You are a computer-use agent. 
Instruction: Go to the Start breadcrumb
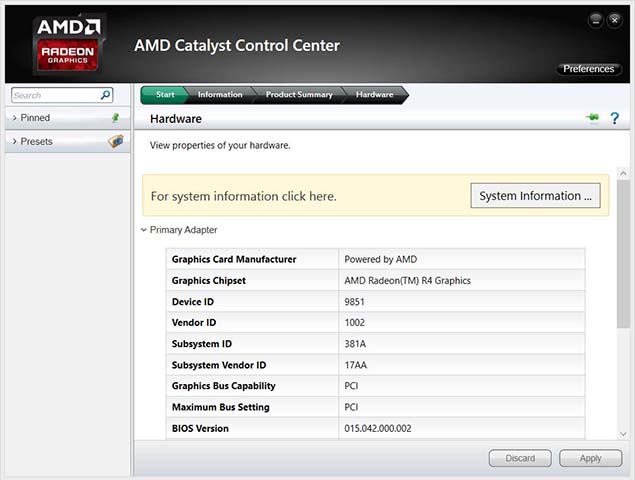pos(164,95)
